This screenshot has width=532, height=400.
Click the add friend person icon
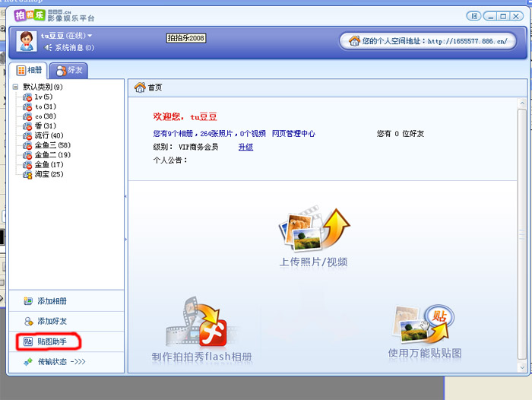[28, 321]
